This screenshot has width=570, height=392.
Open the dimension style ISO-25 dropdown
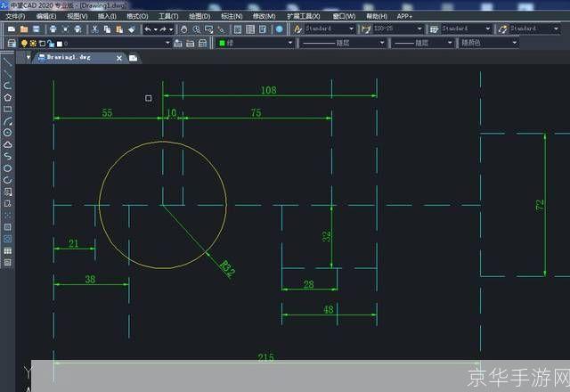tap(419, 29)
